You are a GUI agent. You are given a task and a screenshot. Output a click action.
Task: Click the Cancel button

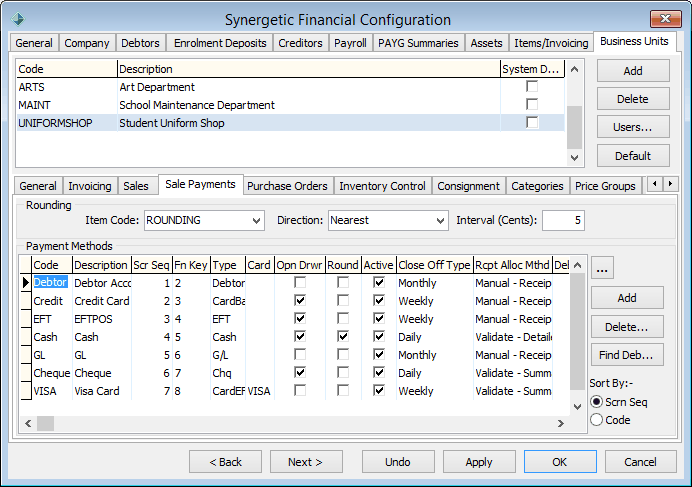click(641, 462)
